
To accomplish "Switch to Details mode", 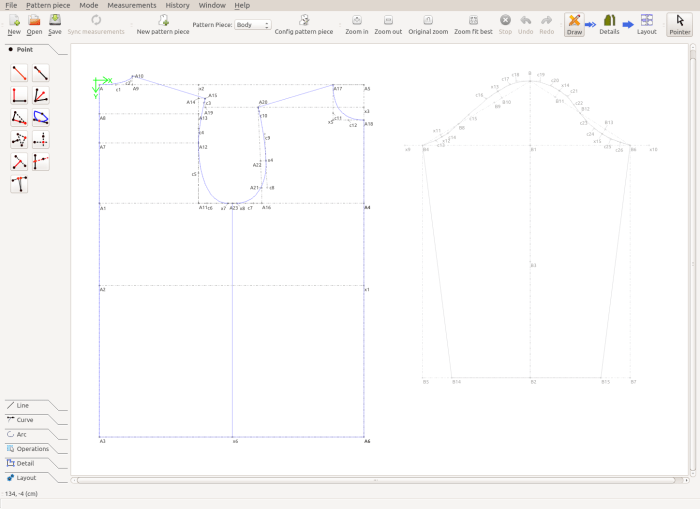I will [x=609, y=25].
